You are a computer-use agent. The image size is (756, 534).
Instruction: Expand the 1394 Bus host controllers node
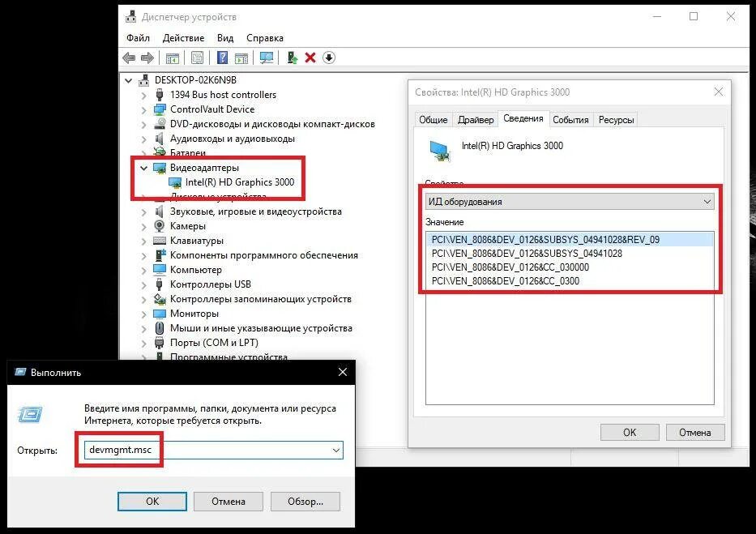point(143,96)
